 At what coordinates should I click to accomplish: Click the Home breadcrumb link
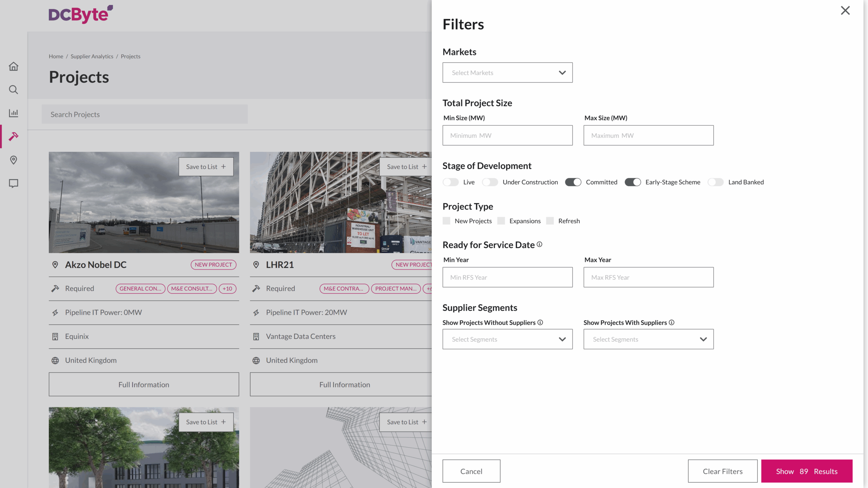pyautogui.click(x=56, y=56)
